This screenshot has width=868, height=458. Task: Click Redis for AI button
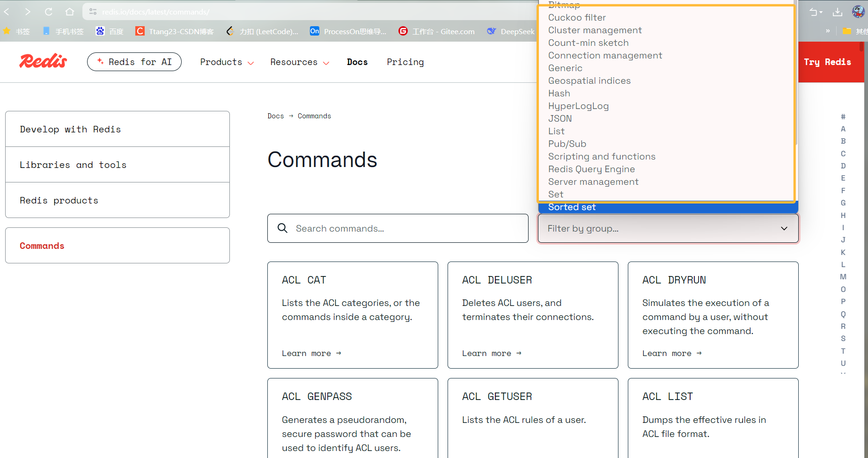(x=134, y=62)
